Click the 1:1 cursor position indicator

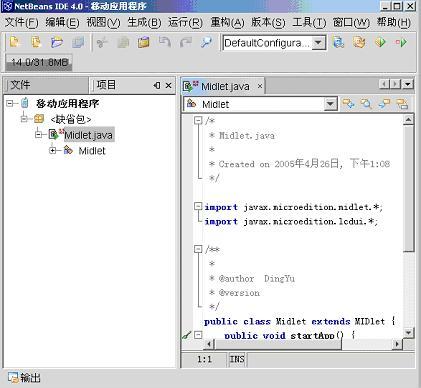click(204, 359)
